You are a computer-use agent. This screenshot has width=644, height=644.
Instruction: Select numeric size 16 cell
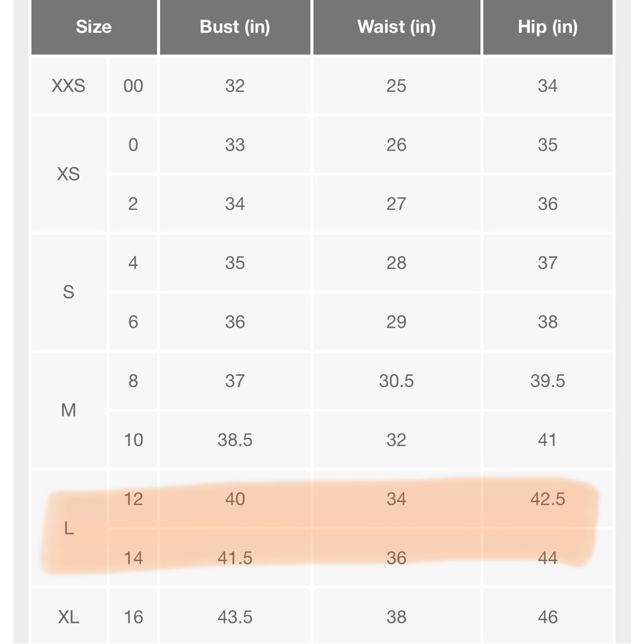pos(133,616)
